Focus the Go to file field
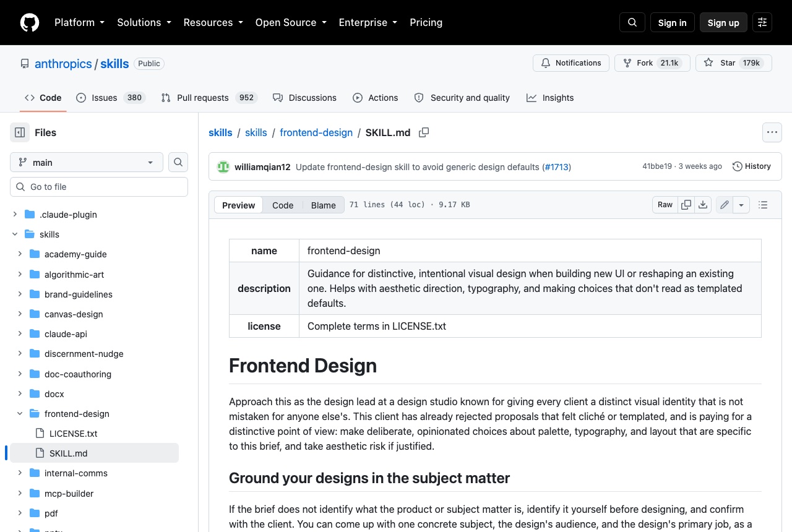This screenshot has width=792, height=532. click(x=99, y=187)
